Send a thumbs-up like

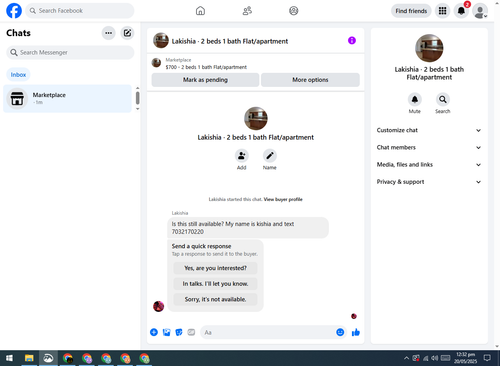(x=356, y=332)
